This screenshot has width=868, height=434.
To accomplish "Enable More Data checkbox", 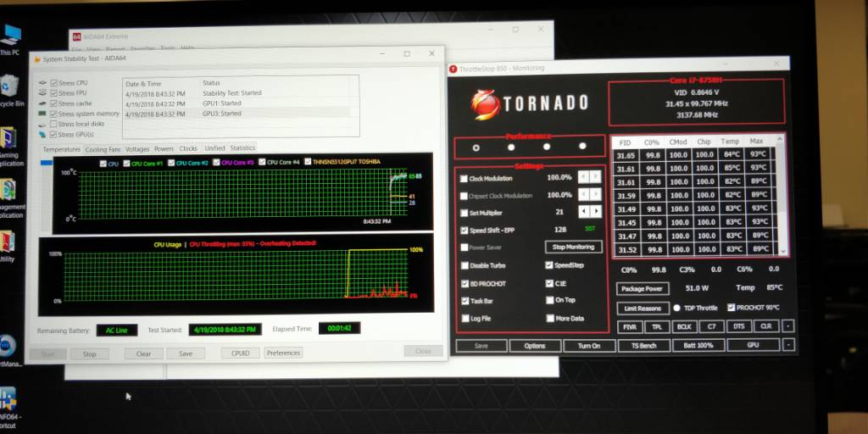I will coord(549,319).
